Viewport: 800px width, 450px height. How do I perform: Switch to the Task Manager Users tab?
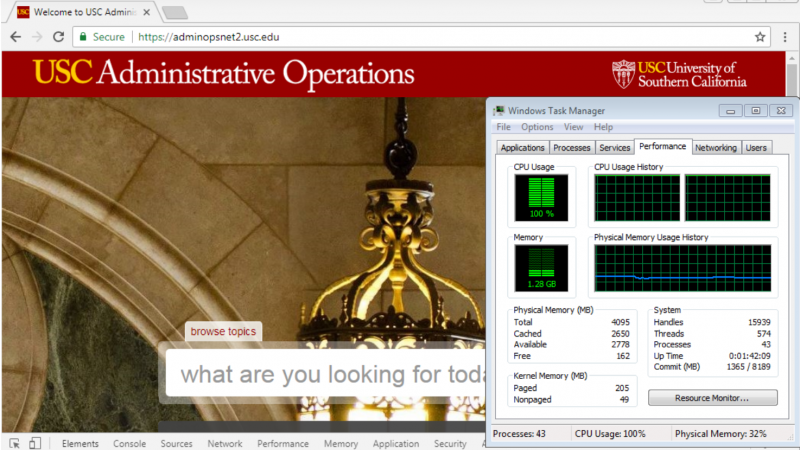click(756, 147)
